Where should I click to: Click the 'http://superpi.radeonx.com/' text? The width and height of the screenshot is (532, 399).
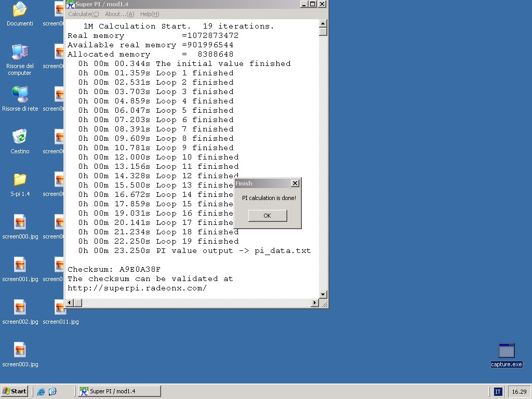click(x=137, y=288)
